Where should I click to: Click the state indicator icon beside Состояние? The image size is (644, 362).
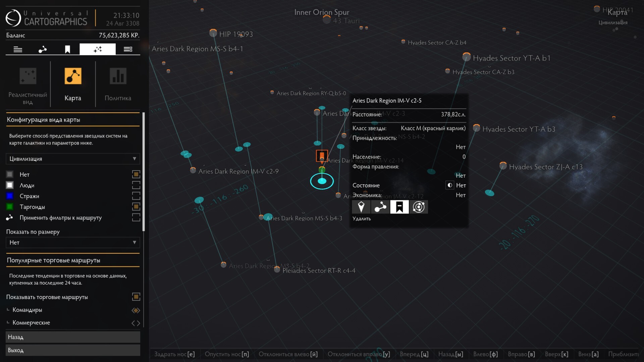[x=450, y=185]
